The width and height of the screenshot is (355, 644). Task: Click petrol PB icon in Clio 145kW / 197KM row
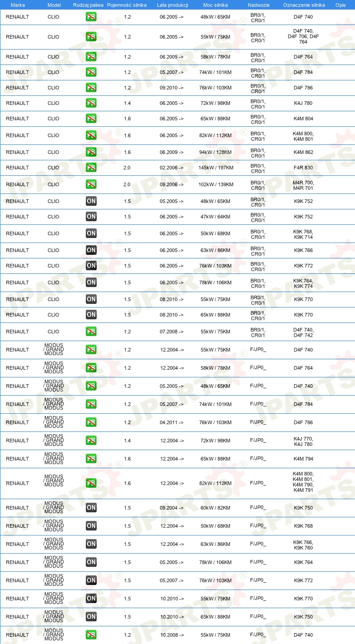(x=91, y=168)
